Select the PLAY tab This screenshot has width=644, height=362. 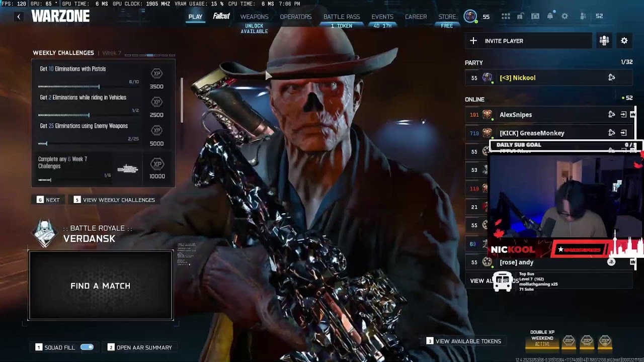pos(195,17)
